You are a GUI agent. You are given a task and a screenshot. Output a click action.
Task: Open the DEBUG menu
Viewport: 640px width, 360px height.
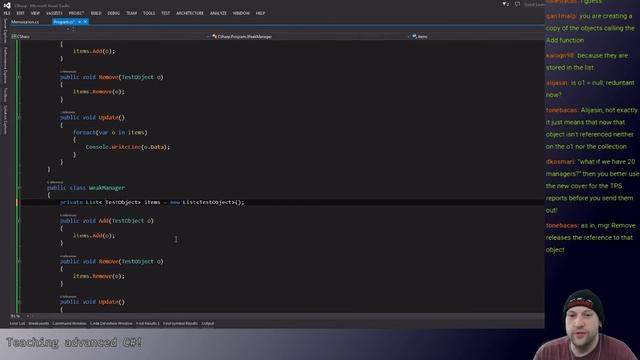point(113,13)
